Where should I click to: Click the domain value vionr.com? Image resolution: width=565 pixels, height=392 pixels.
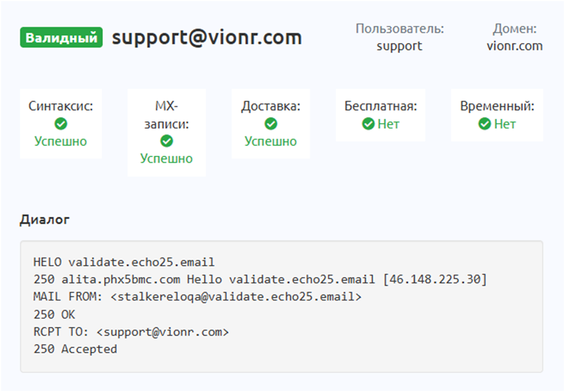coord(515,46)
